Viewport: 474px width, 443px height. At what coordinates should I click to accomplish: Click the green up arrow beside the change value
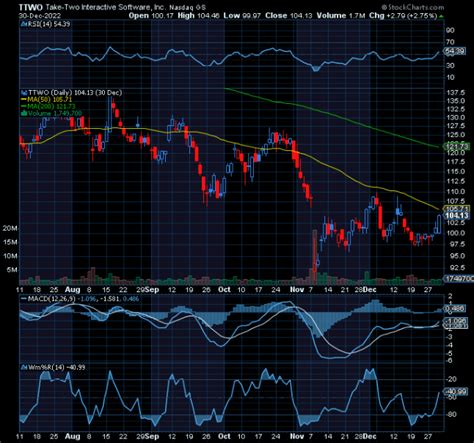coord(441,16)
